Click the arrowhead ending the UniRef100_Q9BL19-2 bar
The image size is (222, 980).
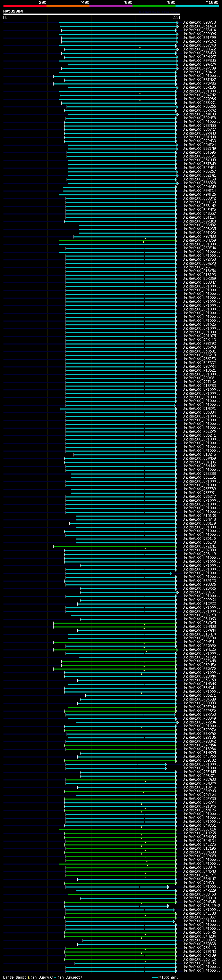point(168,906)
